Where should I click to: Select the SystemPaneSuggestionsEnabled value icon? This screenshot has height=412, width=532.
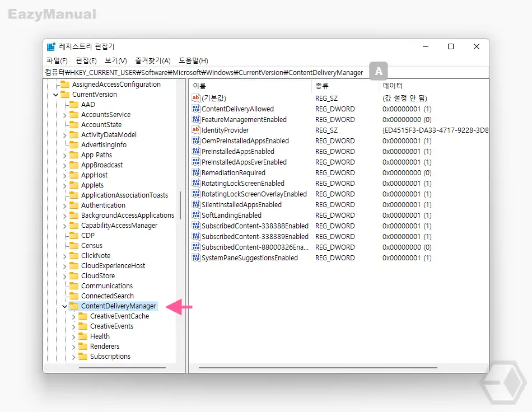(x=196, y=258)
